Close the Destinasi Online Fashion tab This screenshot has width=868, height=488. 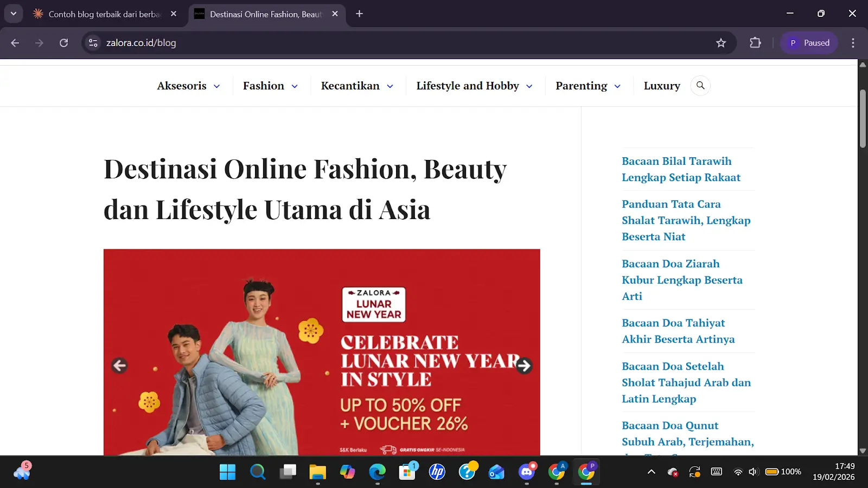coord(335,14)
